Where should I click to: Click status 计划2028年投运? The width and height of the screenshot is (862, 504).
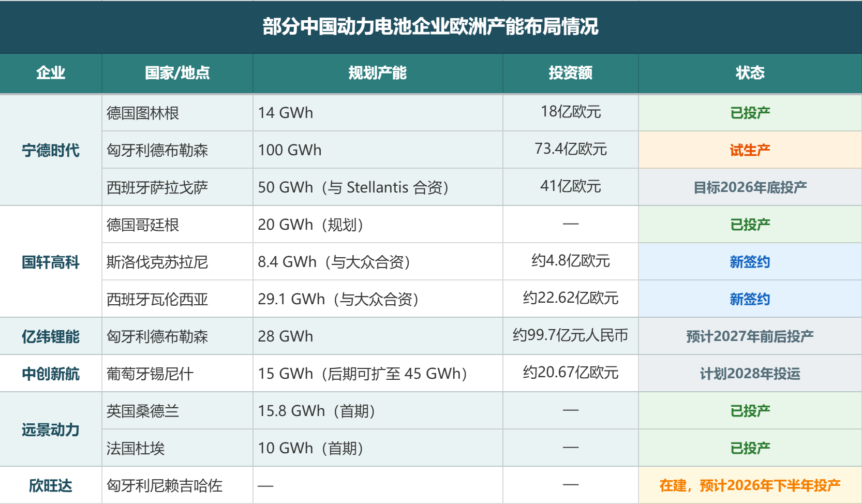point(750,374)
